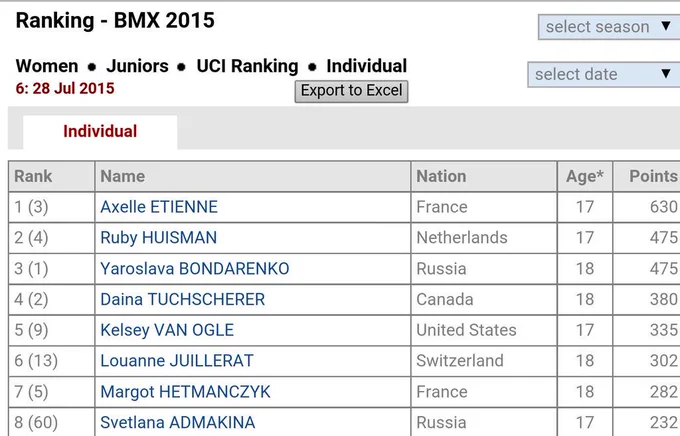
Task: Click the select date arrow icon
Action: (x=666, y=73)
